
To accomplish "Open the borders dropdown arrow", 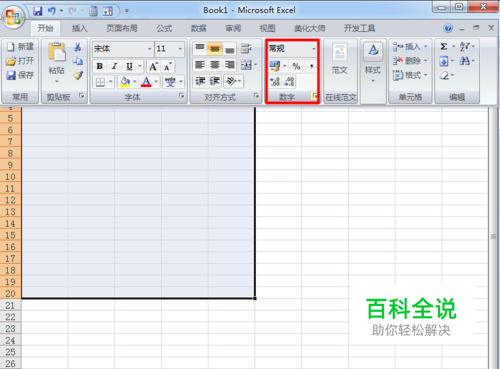I will click(111, 82).
